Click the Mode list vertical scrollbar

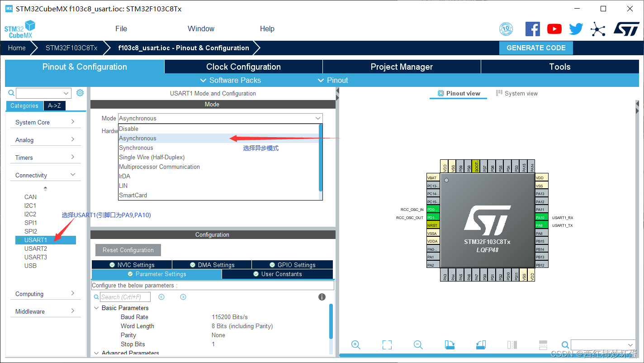(x=321, y=158)
